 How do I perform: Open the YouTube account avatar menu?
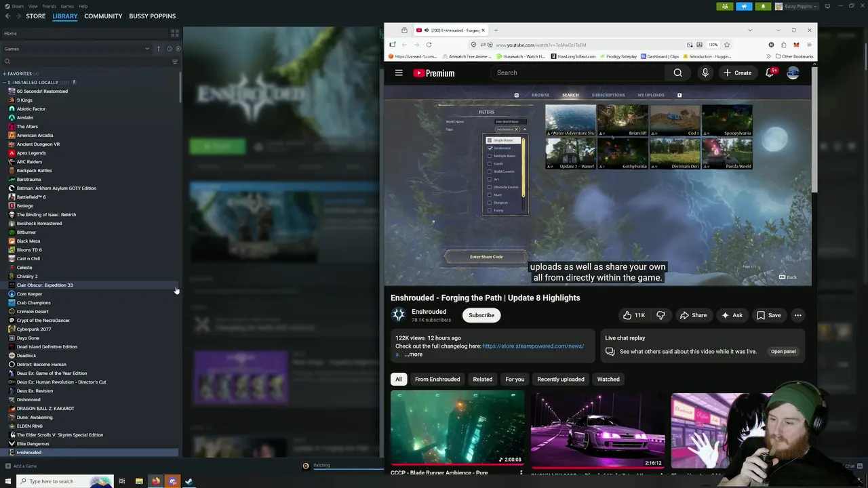coord(793,73)
